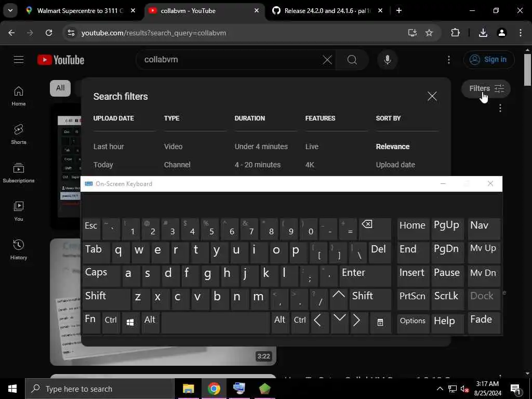Image resolution: width=532 pixels, height=399 pixels.
Task: Show hidden system tray icons
Action: (x=440, y=389)
